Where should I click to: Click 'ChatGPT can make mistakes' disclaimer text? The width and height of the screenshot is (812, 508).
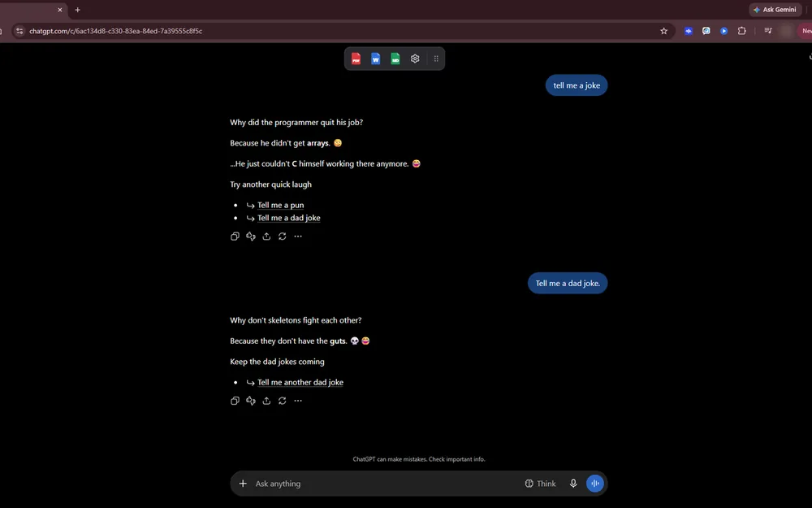tap(419, 459)
